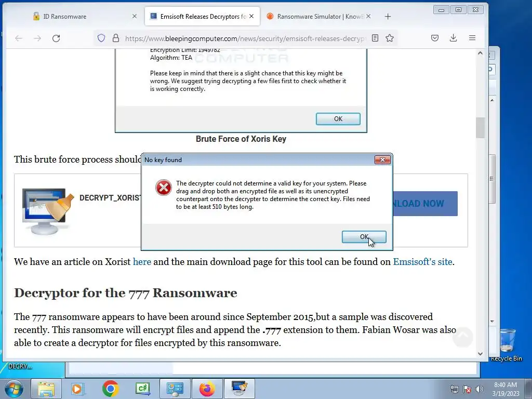The width and height of the screenshot is (532, 399).
Task: Open Windows Explorer from the taskbar
Action: coord(46,389)
